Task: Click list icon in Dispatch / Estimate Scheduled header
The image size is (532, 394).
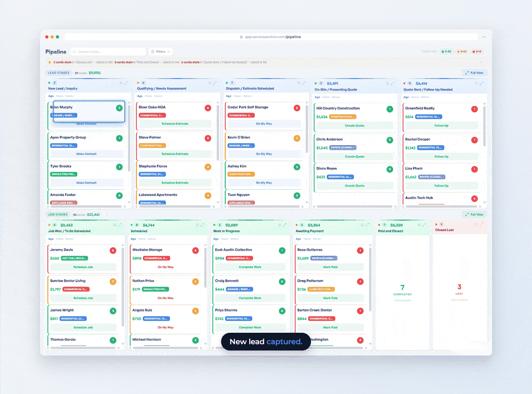Action: pyautogui.click(x=298, y=83)
